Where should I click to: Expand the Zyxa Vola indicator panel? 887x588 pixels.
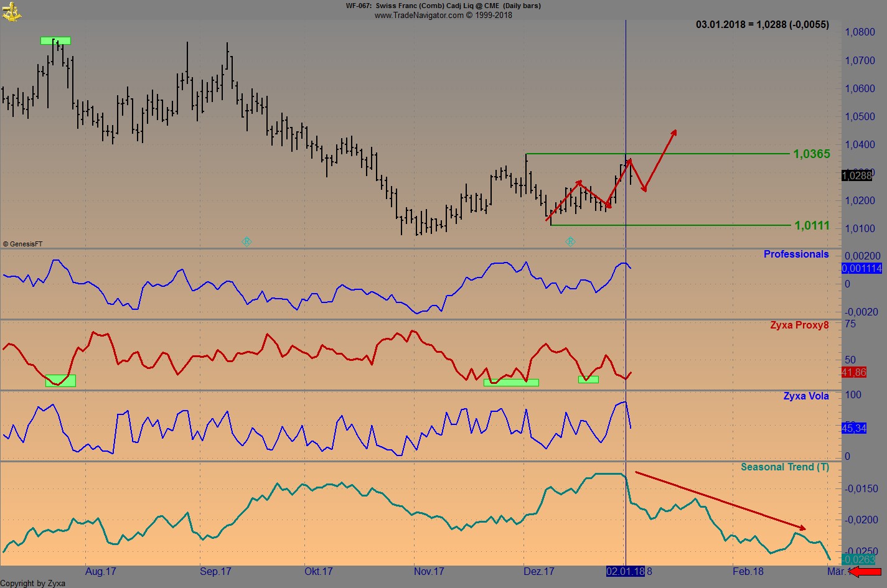tap(806, 396)
